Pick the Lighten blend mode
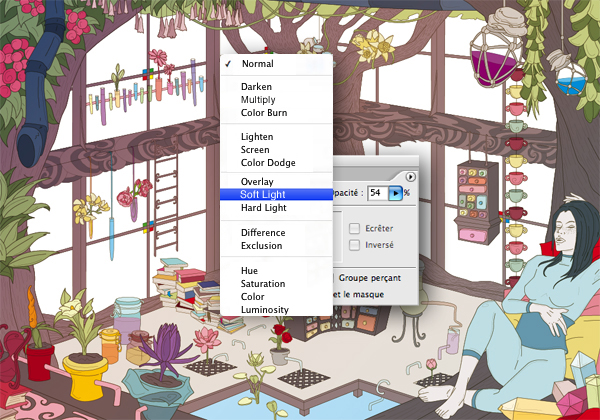 tap(276, 137)
